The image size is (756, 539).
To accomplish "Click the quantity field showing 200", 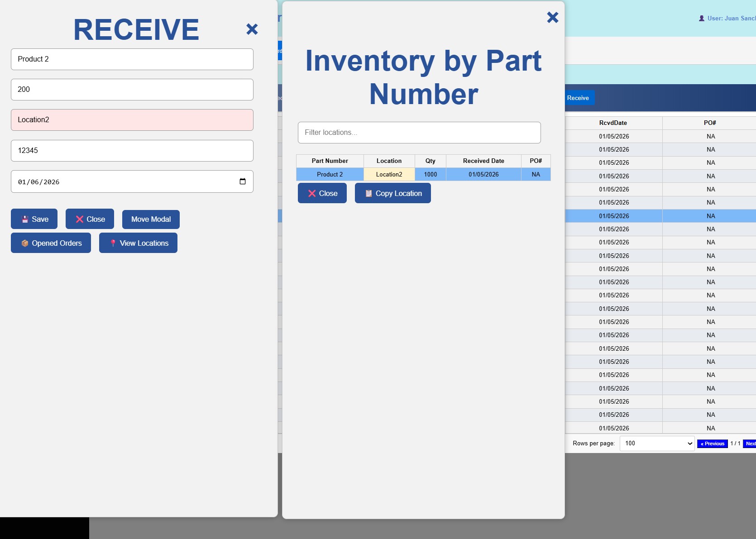I will coord(132,90).
